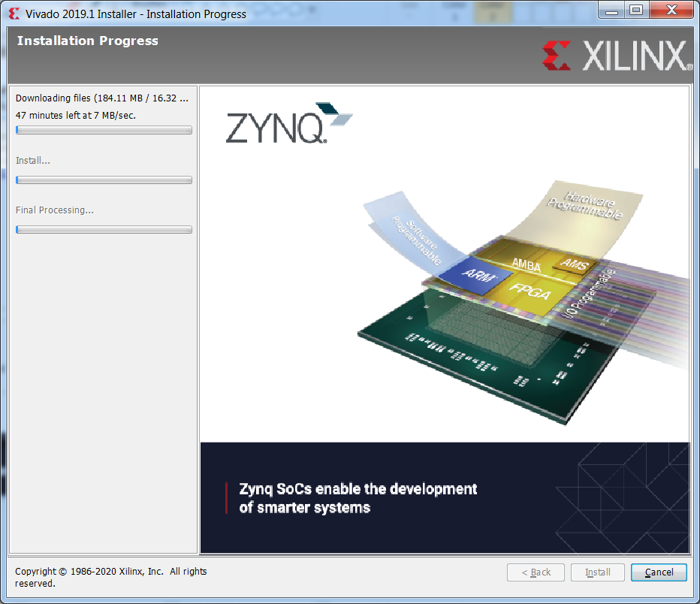This screenshot has width=700, height=604.
Task: Click the 'Final Processing...' status label
Action: (x=55, y=210)
